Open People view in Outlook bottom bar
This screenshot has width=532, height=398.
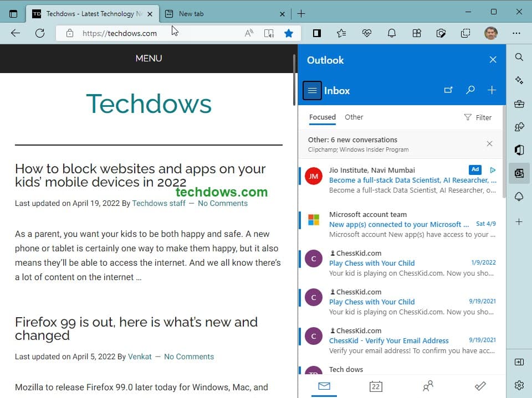point(428,386)
